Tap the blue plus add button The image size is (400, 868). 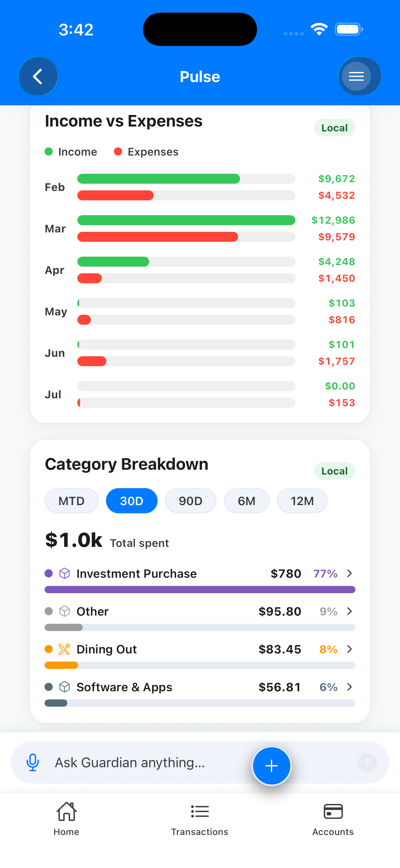tap(271, 766)
